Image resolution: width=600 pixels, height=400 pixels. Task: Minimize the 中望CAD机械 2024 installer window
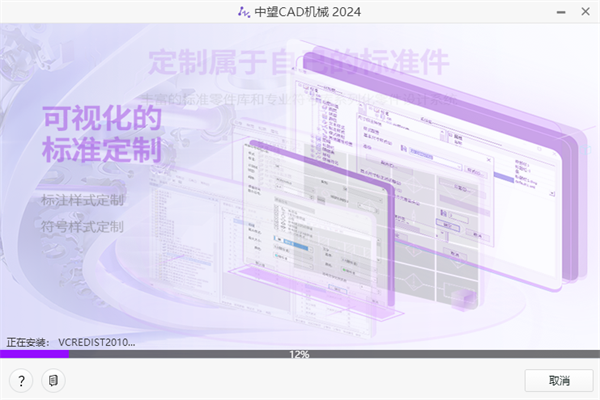pyautogui.click(x=561, y=12)
